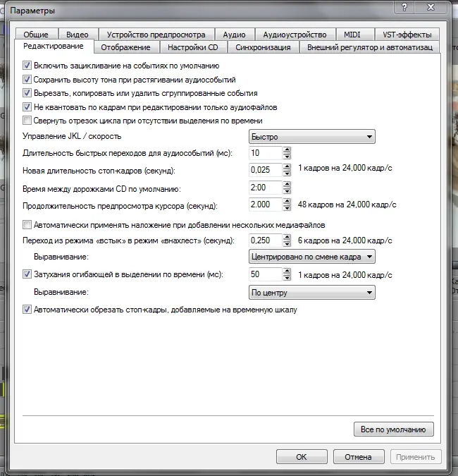Open the Общие tab

click(x=36, y=35)
